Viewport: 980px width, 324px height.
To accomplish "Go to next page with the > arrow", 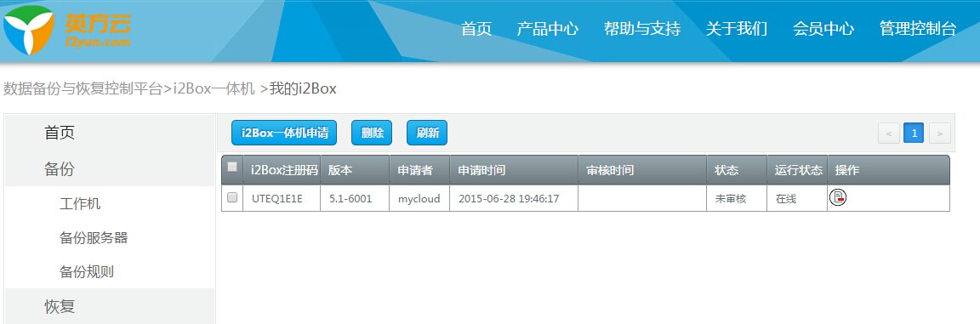I will tap(940, 133).
